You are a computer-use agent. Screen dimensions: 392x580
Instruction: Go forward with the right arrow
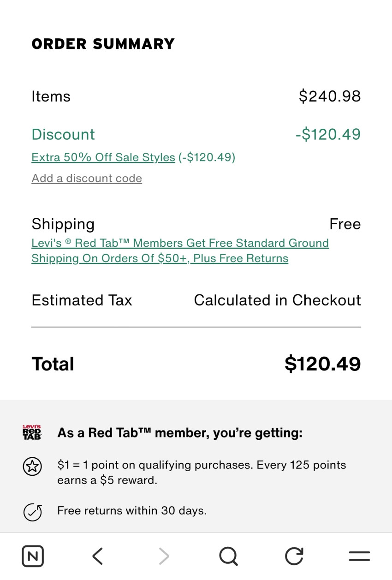(x=164, y=556)
